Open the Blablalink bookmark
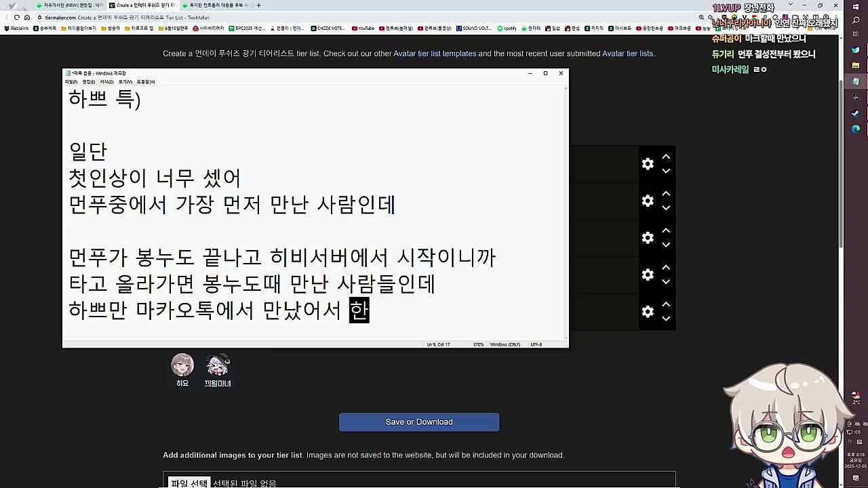Image resolution: width=868 pixels, height=488 pixels. pyautogui.click(x=17, y=28)
